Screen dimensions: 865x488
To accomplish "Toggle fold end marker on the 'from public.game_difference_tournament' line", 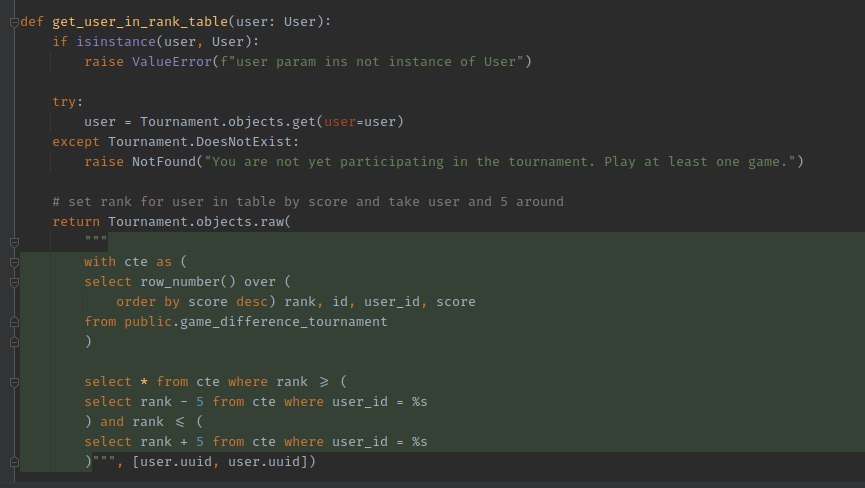I will point(14,322).
